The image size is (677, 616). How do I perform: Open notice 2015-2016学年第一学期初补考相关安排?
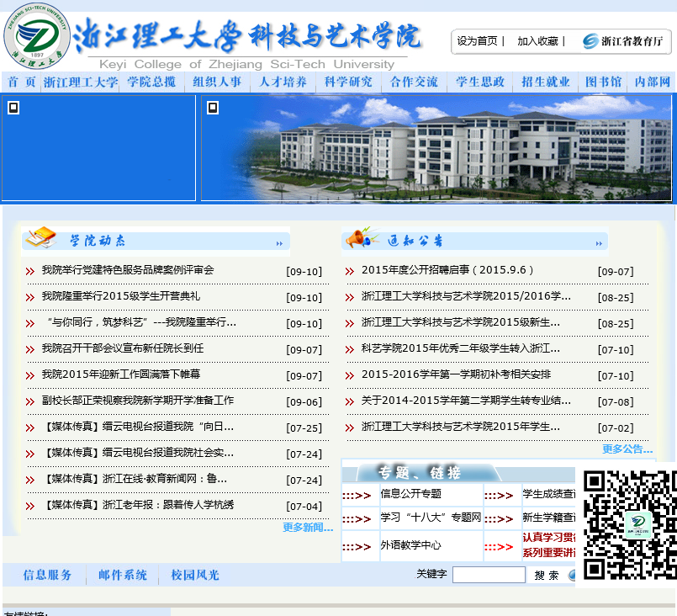pyautogui.click(x=457, y=374)
